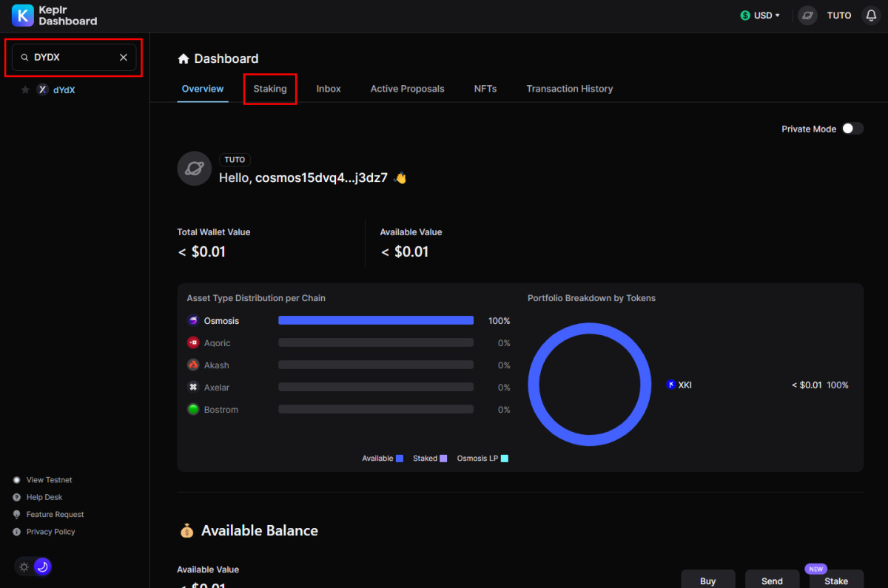The image size is (888, 588).
Task: View Transaction History tab
Action: [570, 89]
